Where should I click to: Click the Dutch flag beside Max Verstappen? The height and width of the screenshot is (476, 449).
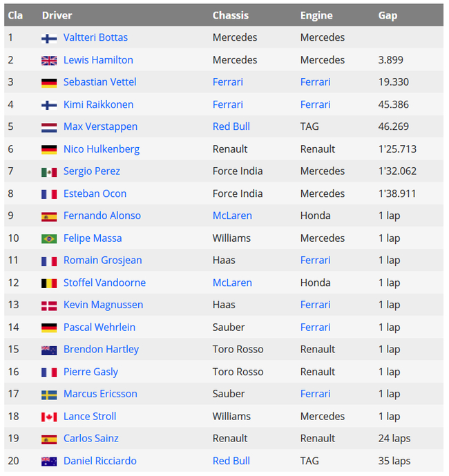(x=49, y=127)
